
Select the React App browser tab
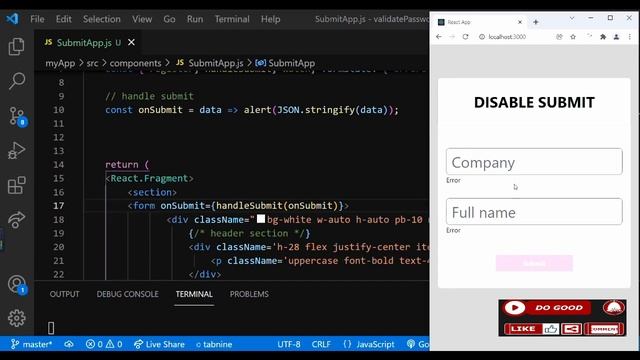[480, 22]
